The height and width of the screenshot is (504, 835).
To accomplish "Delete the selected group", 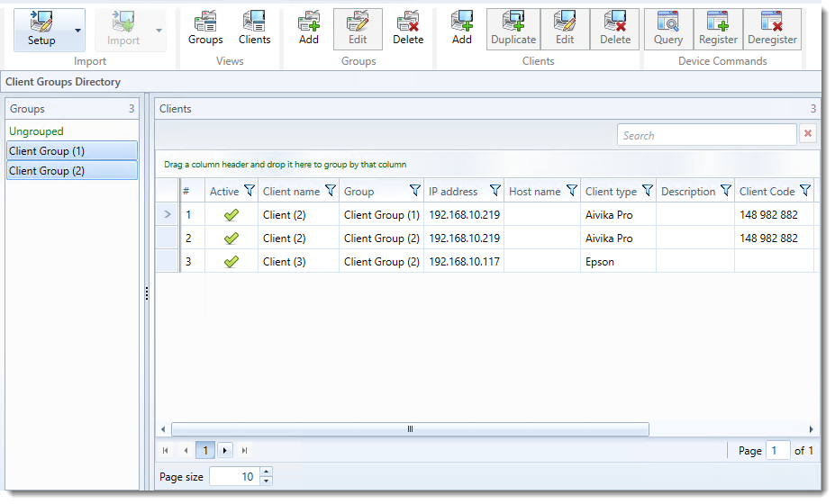I will [x=408, y=30].
